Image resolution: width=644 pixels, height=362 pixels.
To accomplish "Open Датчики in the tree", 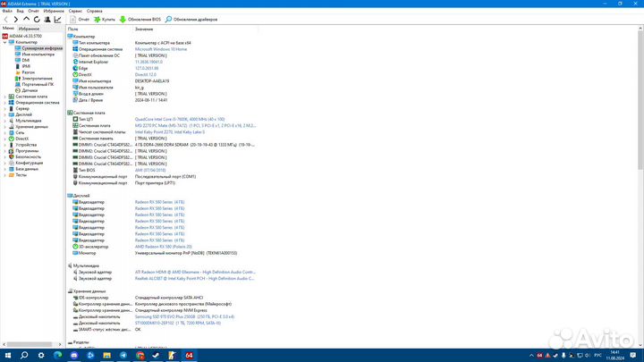I will [x=26, y=90].
